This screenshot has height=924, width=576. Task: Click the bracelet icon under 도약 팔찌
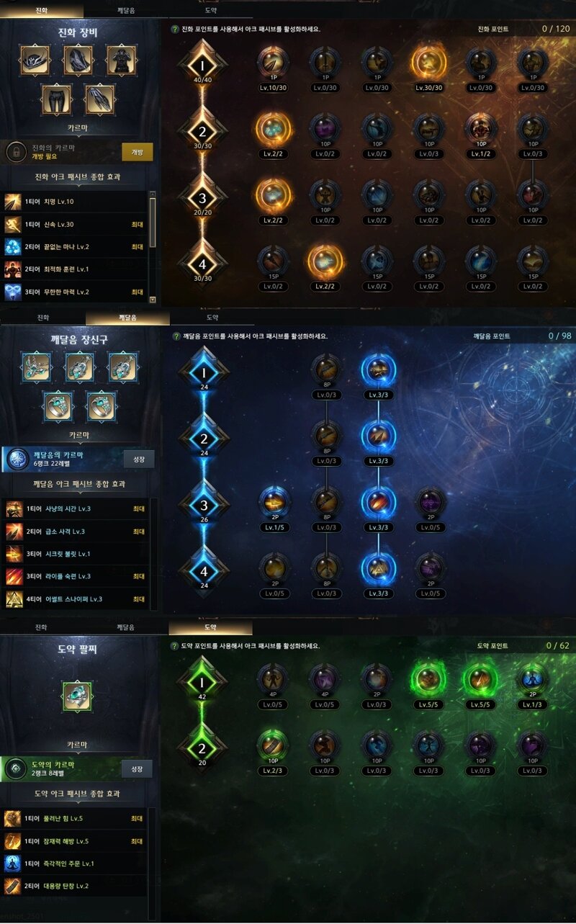pos(78,697)
